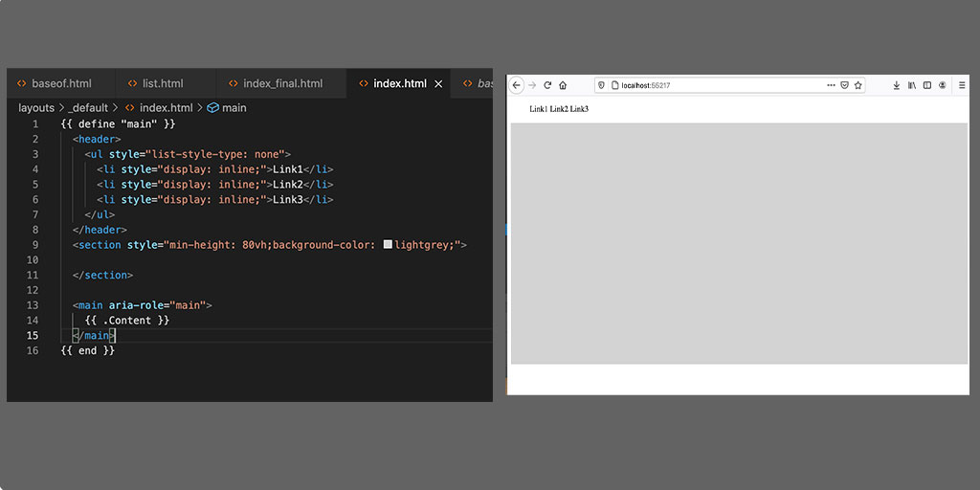Switch to the list.html editor tab
Viewport: 980px width, 490px height.
point(163,84)
